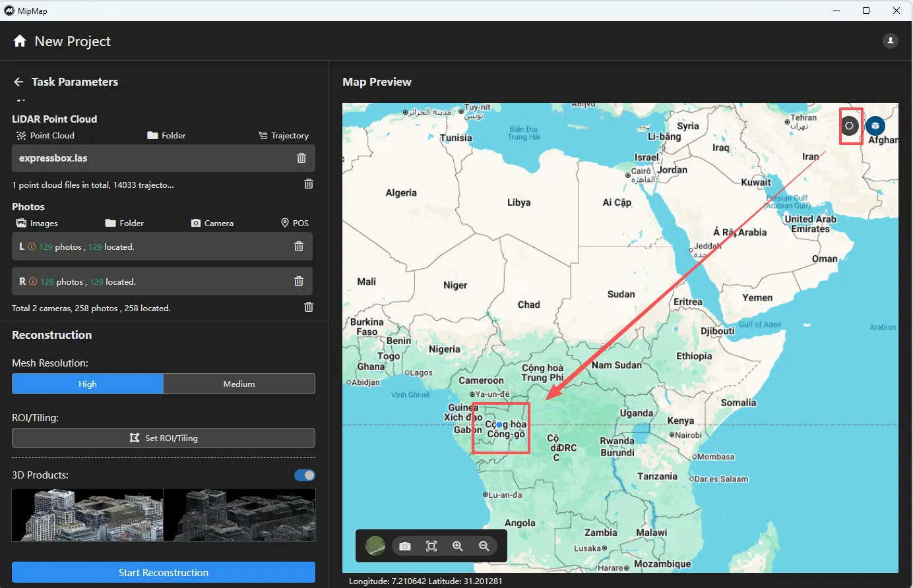Select Medium mesh resolution

click(x=239, y=384)
